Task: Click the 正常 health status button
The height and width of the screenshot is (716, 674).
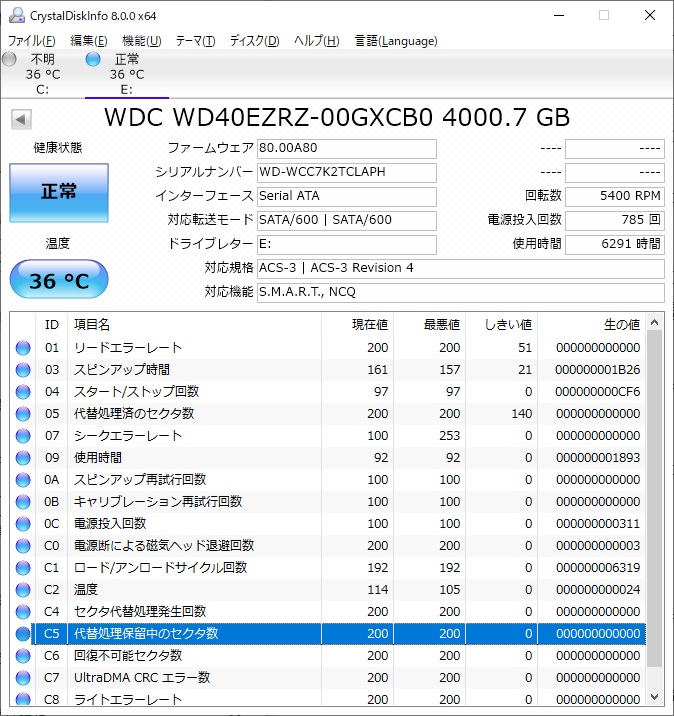Action: 59,193
